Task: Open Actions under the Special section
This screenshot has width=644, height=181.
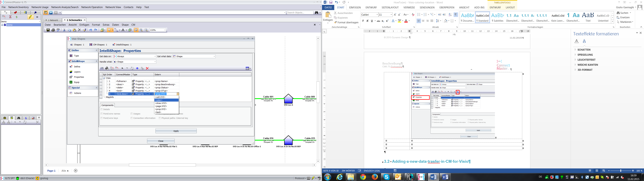Action: point(77,93)
